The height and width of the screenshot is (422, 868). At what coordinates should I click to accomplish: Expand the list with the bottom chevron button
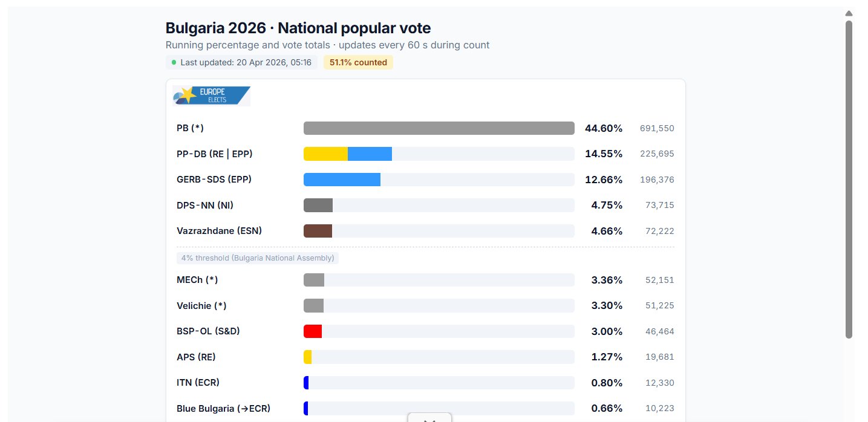pyautogui.click(x=429, y=418)
